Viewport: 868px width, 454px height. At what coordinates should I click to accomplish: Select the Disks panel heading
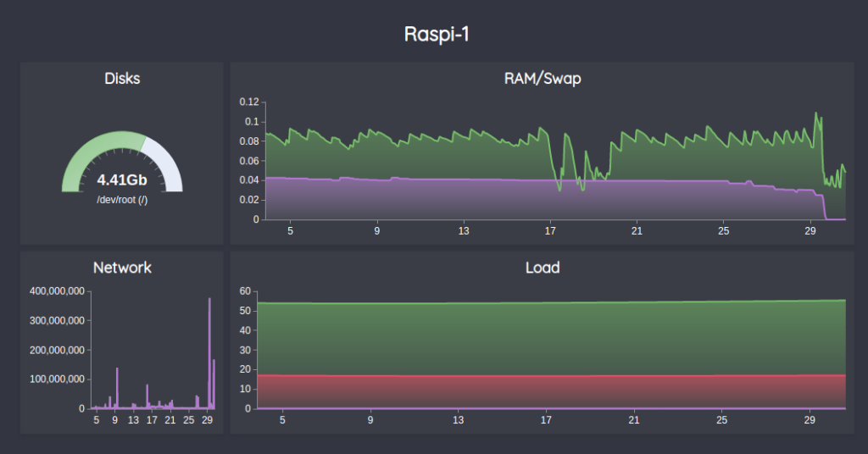pos(122,79)
